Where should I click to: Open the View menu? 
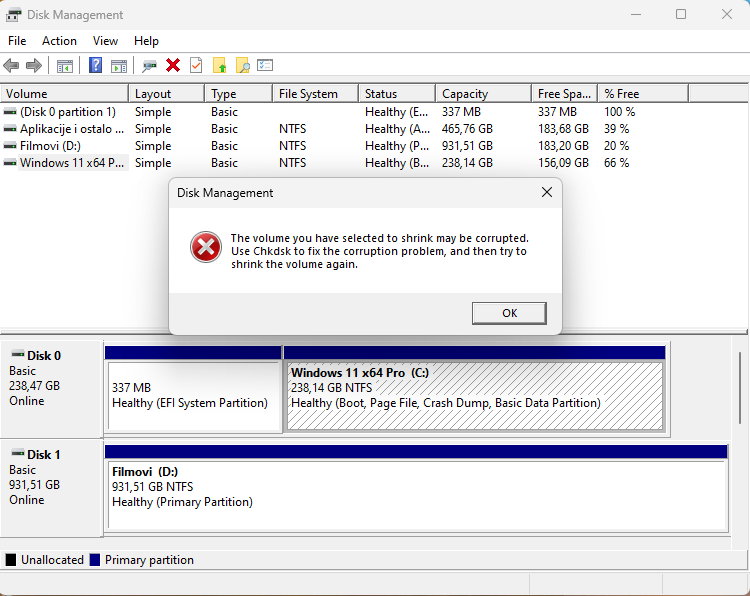[x=105, y=41]
